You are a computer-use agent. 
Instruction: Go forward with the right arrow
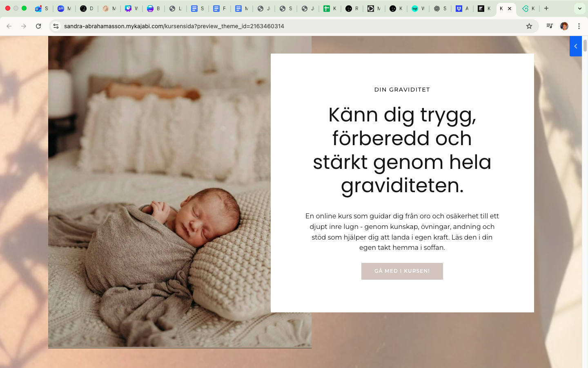24,26
